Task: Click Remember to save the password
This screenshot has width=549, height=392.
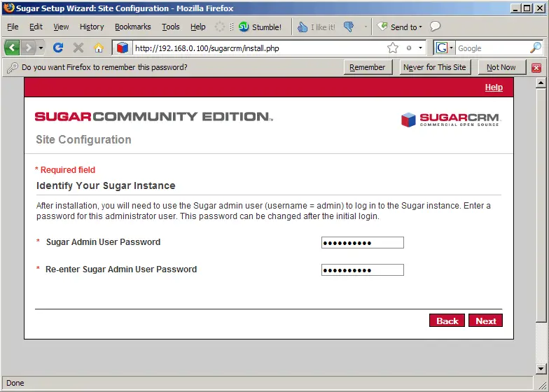Action: [367, 67]
